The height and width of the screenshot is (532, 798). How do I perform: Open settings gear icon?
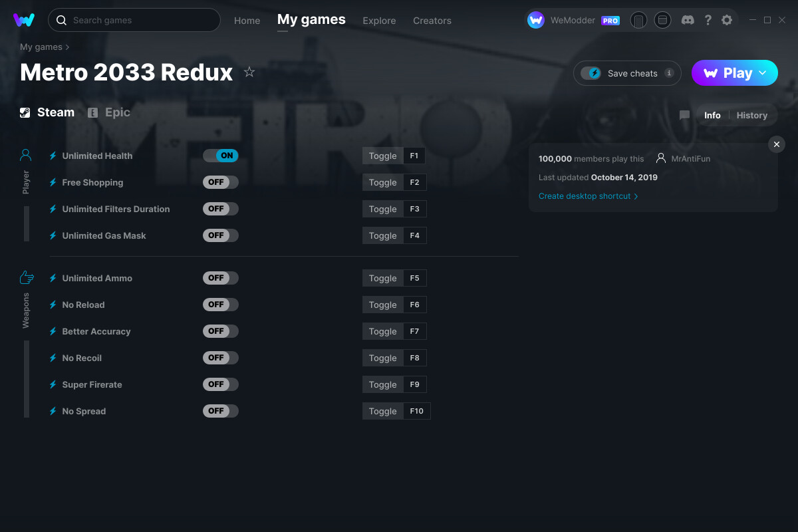(x=727, y=20)
